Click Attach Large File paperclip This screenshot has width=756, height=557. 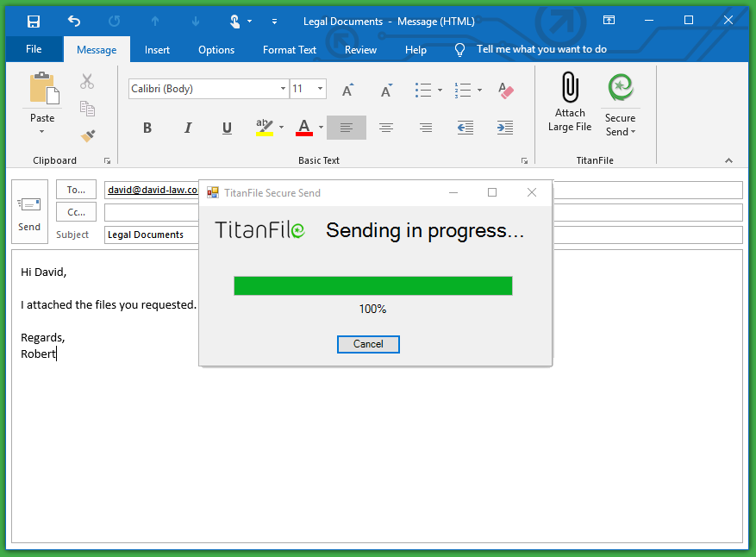570,87
